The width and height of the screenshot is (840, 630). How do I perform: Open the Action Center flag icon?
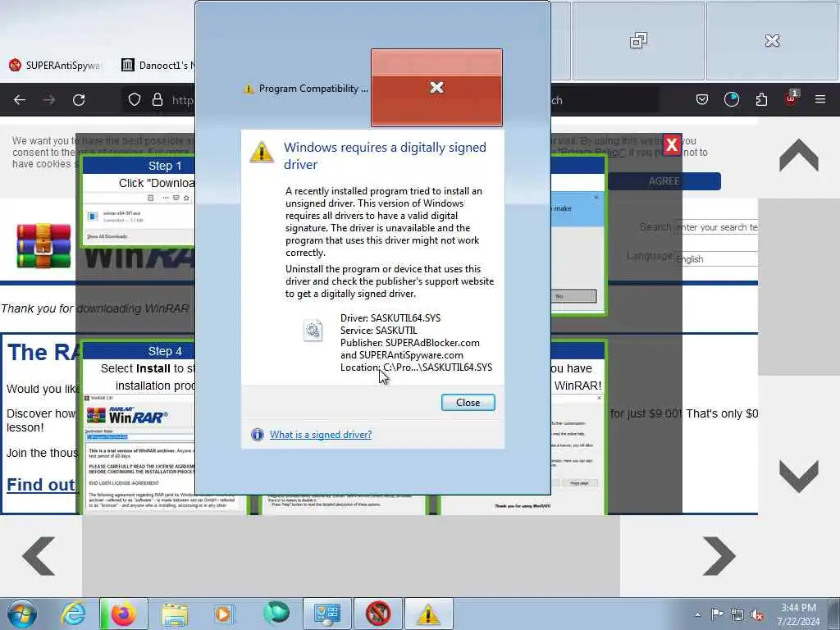point(717,614)
